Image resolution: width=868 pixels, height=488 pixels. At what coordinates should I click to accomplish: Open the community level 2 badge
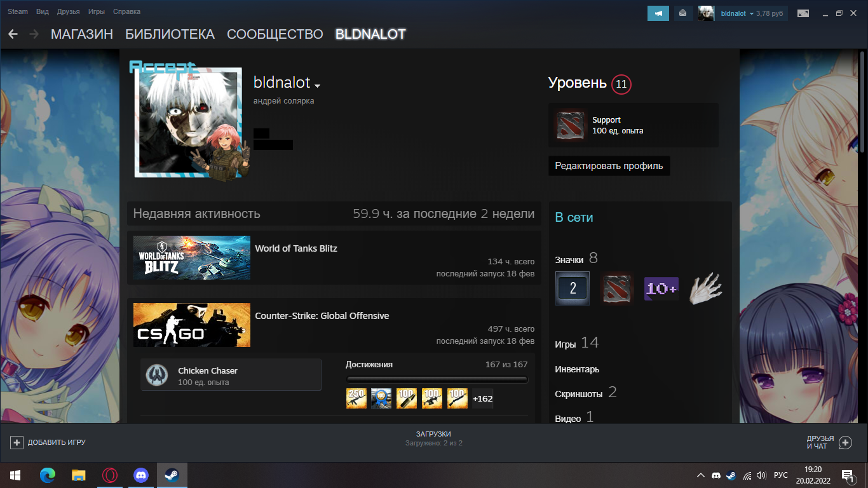(x=573, y=288)
